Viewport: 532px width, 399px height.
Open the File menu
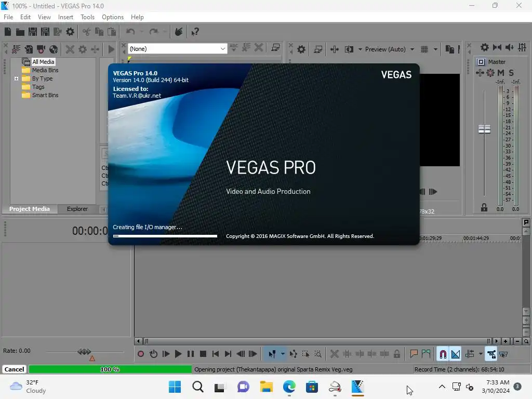(8, 17)
